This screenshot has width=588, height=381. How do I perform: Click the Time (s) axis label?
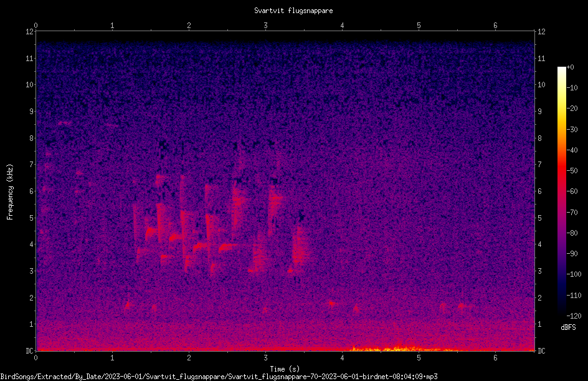pyautogui.click(x=285, y=369)
